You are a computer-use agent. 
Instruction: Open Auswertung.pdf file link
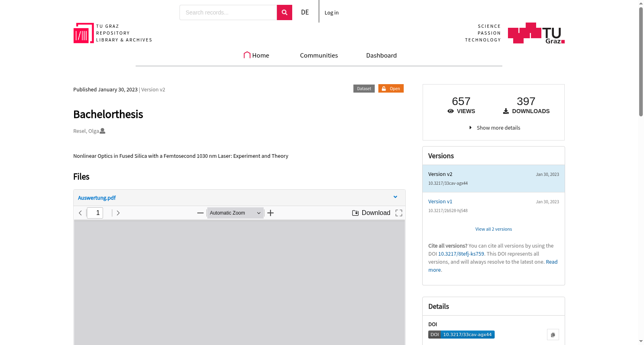(x=97, y=198)
